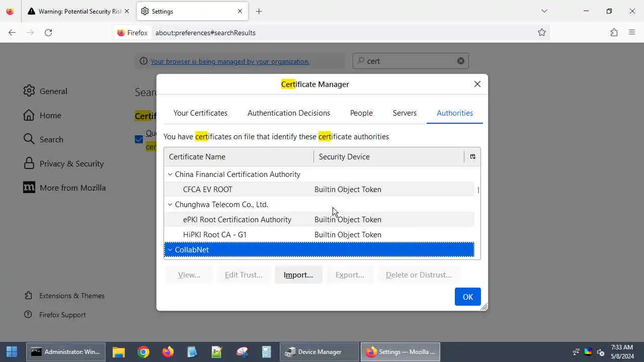Screen dimensions: 644x362
Task: Open the paint-style taskbar app
Action: click(x=242, y=352)
